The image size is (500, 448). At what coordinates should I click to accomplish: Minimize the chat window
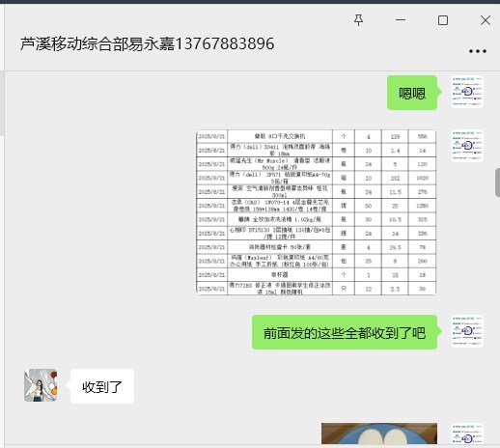point(401,20)
